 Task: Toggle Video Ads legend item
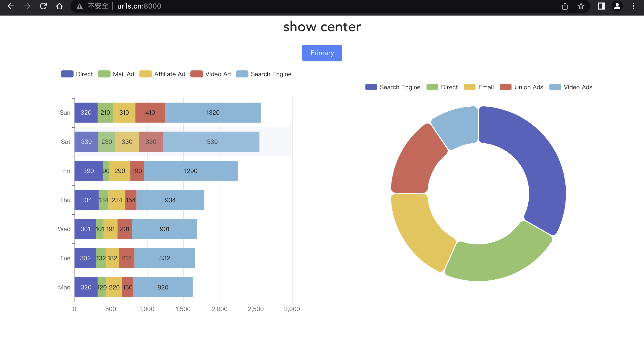click(571, 87)
